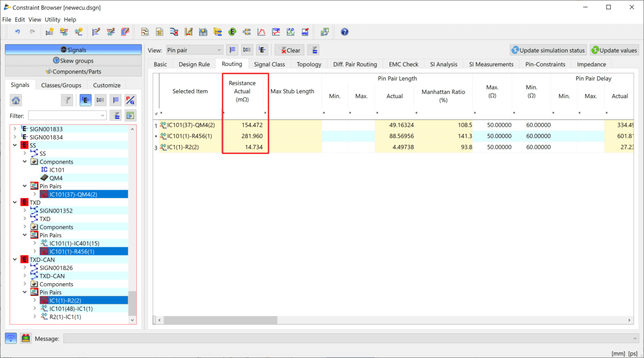
Task: Click the horizontal scrollbar under the table
Action: pos(220,320)
